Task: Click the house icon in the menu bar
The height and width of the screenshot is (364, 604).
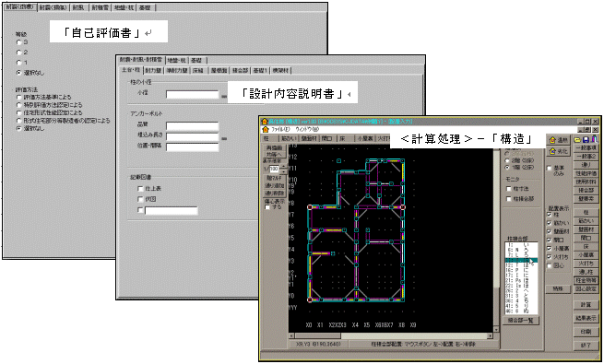Action: tap(266, 130)
